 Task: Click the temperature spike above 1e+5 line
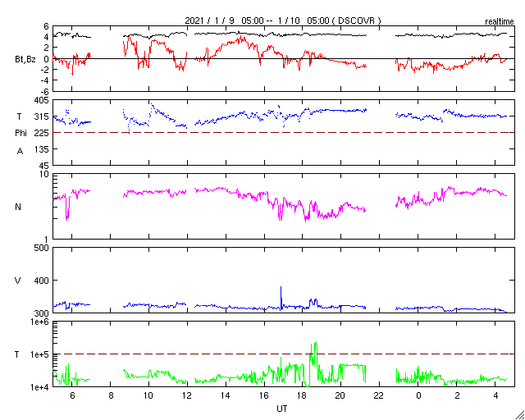[x=314, y=349]
